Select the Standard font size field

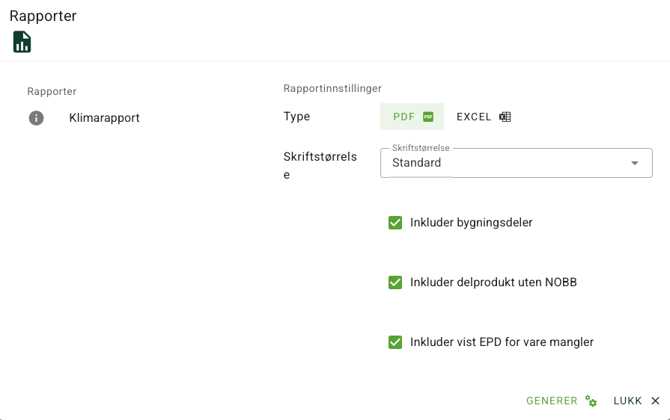tap(500, 163)
